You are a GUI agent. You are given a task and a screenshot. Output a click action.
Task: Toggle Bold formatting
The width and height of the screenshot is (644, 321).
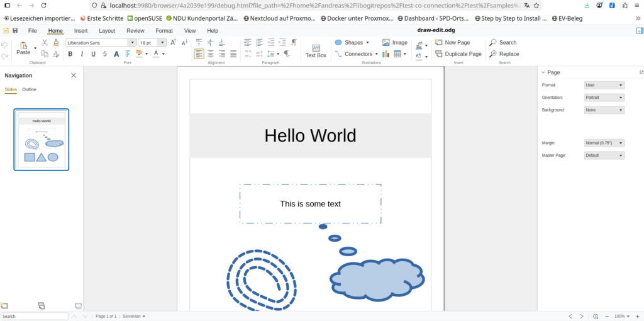(x=70, y=54)
